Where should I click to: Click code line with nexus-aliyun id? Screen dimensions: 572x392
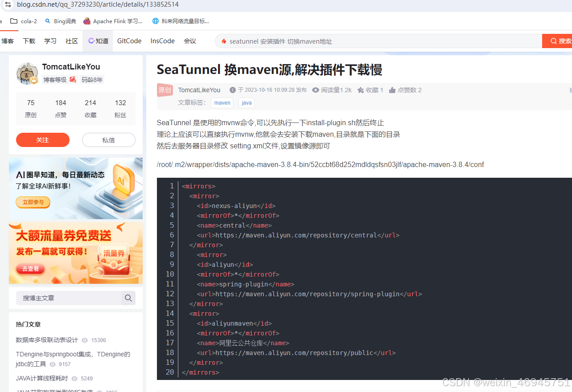[236, 206]
